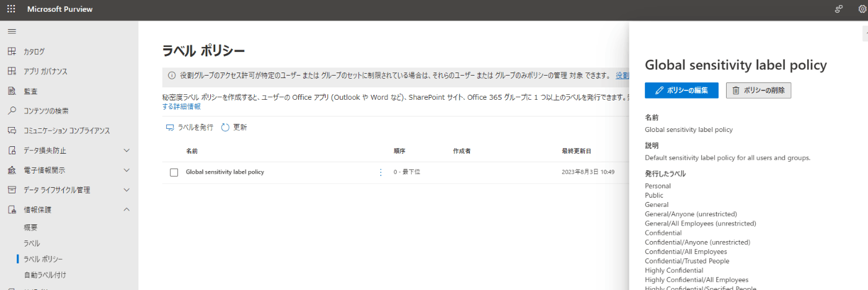Click Highly Confidential/All Employees label text
Image resolution: width=868 pixels, height=290 pixels.
pyautogui.click(x=697, y=279)
